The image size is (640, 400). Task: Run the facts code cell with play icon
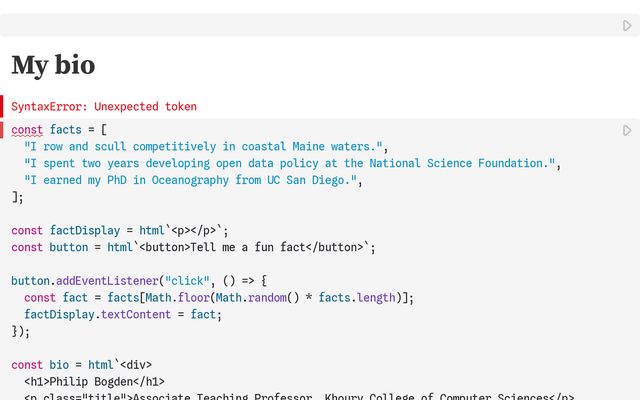pyautogui.click(x=627, y=131)
